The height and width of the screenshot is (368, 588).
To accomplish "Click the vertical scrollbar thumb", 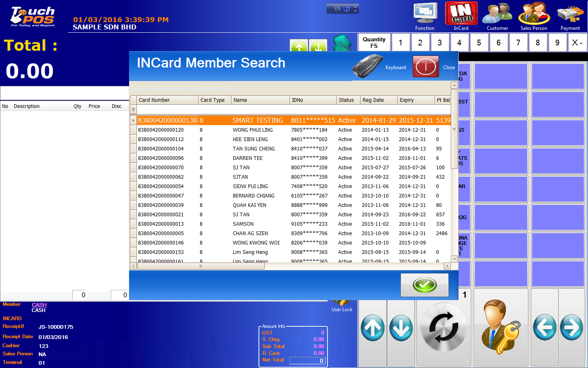I will click(454, 129).
